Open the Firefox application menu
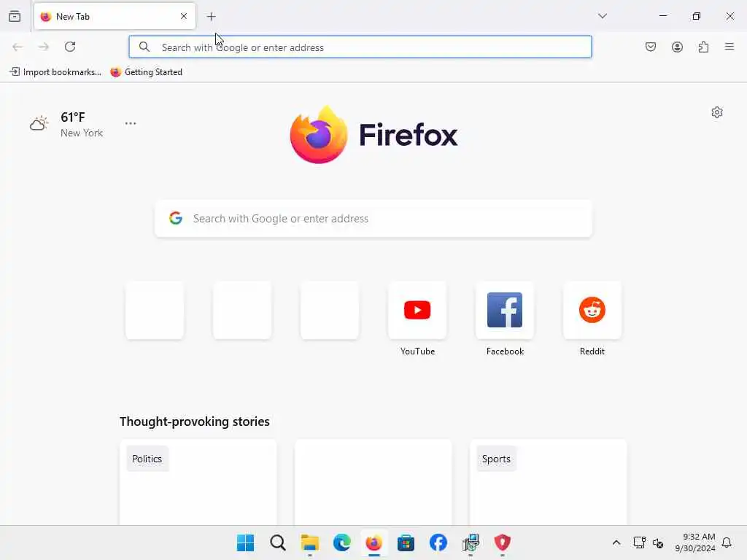The image size is (747, 560). [x=729, y=47]
